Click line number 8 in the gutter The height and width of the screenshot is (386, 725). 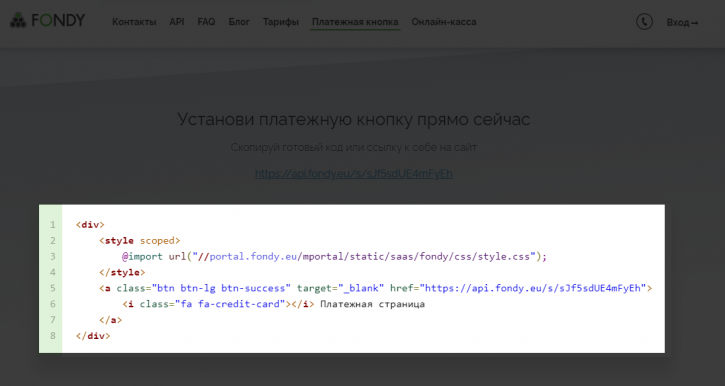point(53,336)
